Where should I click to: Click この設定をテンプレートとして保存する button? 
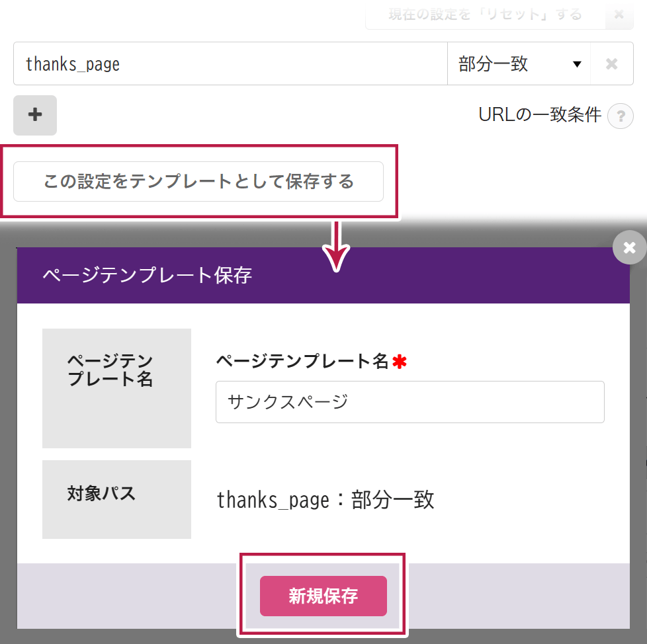[x=198, y=181]
